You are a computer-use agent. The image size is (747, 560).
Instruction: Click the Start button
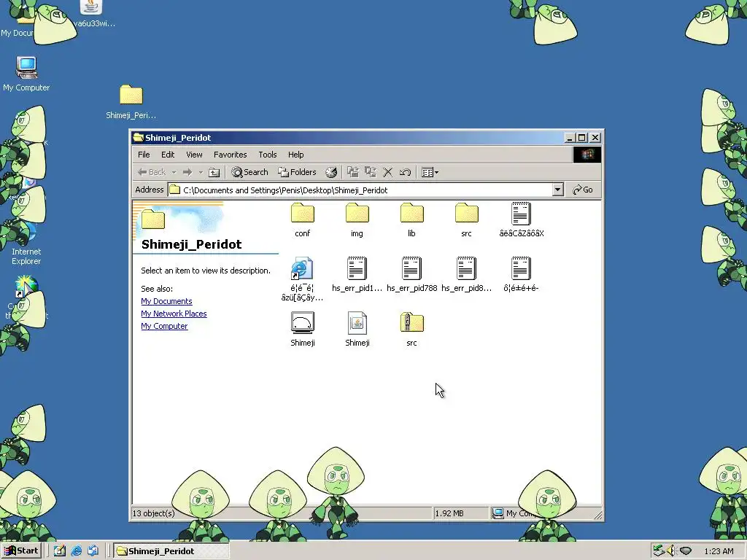pyautogui.click(x=21, y=551)
